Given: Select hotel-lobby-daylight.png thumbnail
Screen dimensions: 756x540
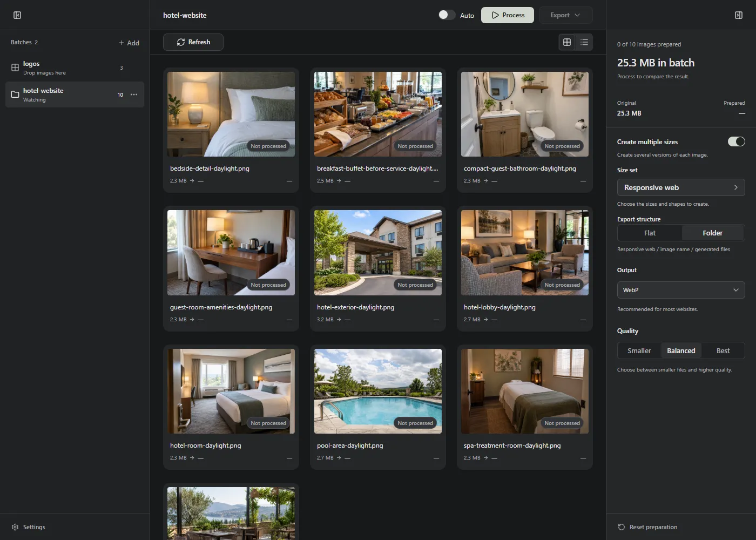Looking at the screenshot, I should [x=525, y=253].
